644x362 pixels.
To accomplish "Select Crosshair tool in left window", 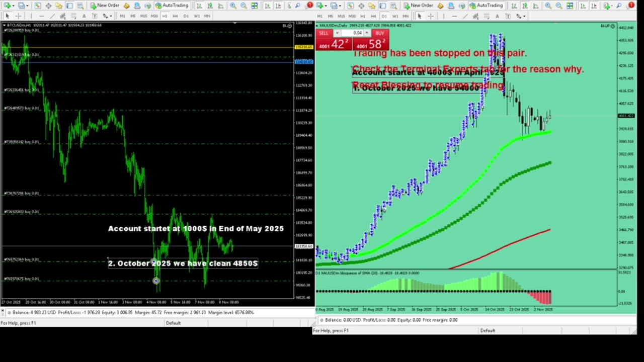I will point(18,16).
